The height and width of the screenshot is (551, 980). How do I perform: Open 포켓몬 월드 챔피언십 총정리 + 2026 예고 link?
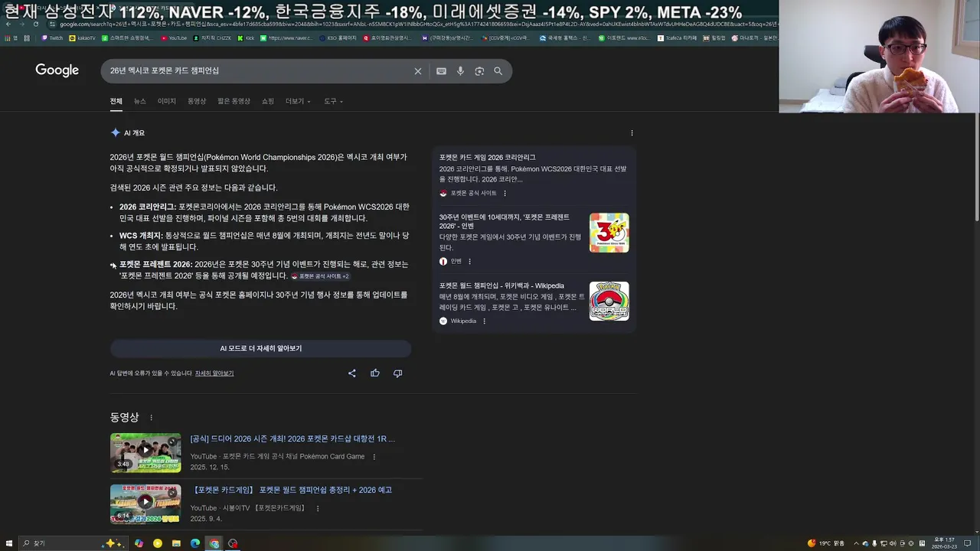tap(291, 491)
